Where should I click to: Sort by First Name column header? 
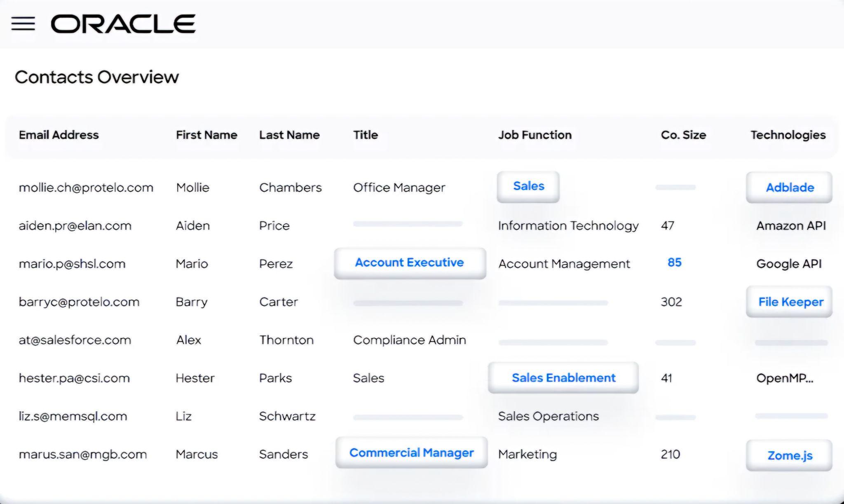(206, 135)
